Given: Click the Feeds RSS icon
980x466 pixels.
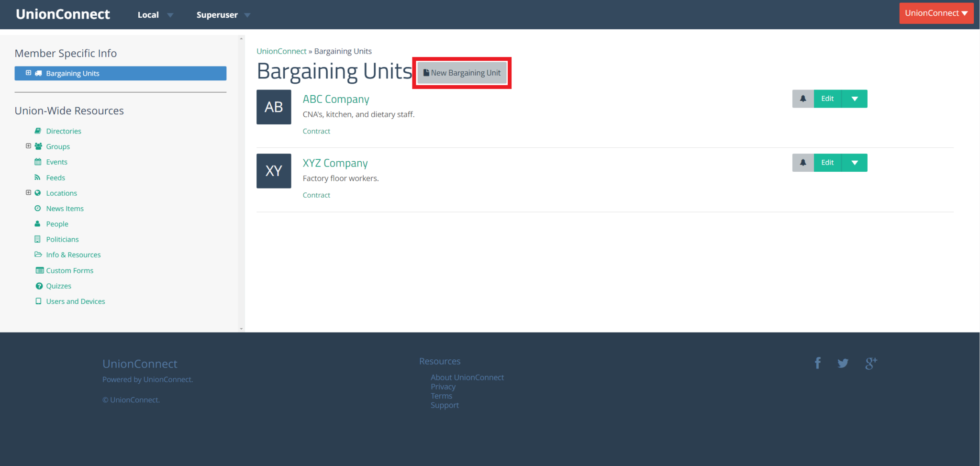Looking at the screenshot, I should (x=38, y=177).
